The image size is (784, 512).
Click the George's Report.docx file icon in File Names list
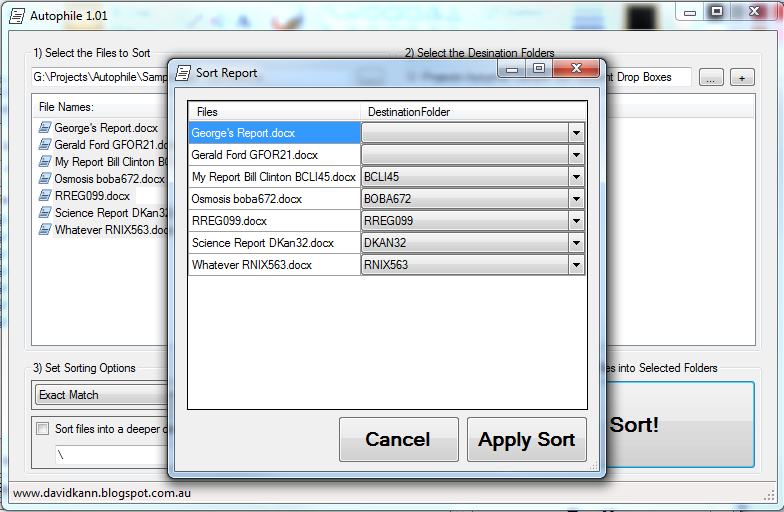click(x=45, y=128)
